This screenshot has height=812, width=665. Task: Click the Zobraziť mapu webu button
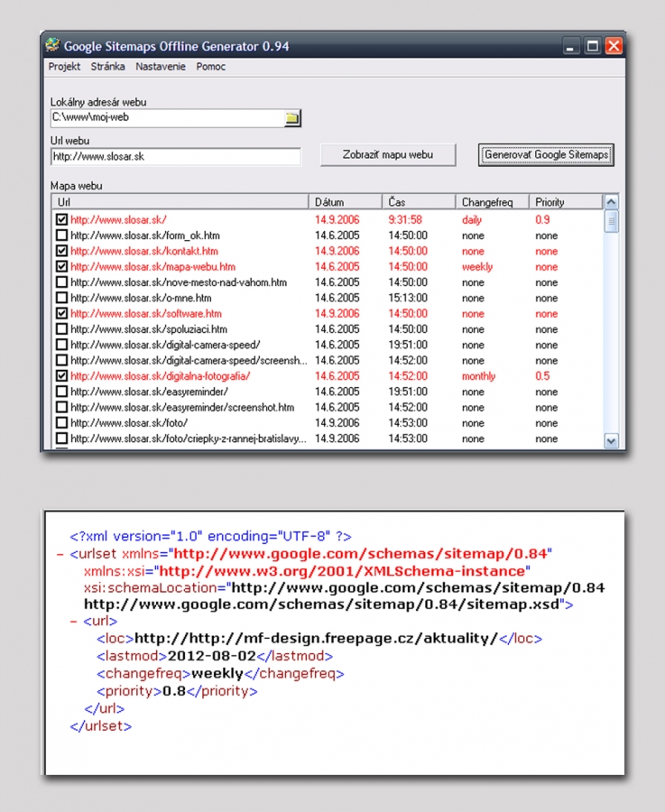[388, 155]
